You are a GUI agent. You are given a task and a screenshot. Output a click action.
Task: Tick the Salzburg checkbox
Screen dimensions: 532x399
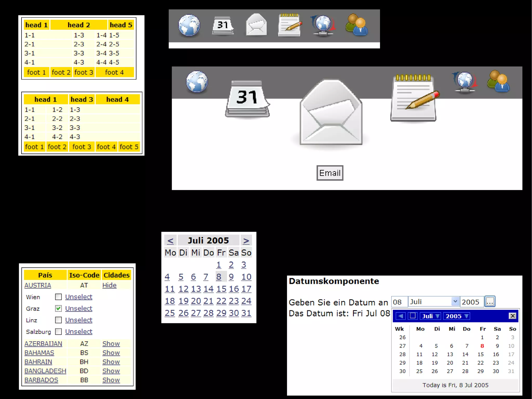click(58, 332)
